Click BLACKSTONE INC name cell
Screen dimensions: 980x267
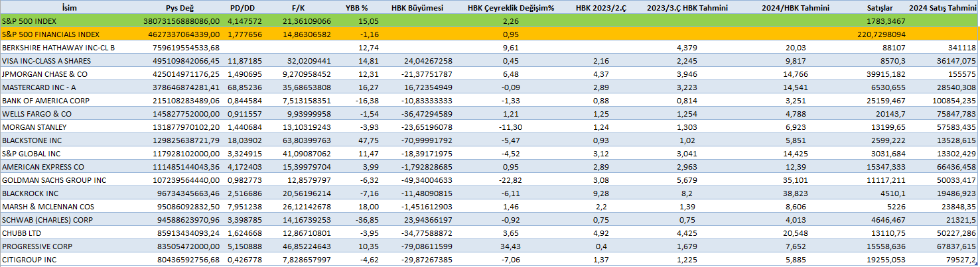(33, 140)
